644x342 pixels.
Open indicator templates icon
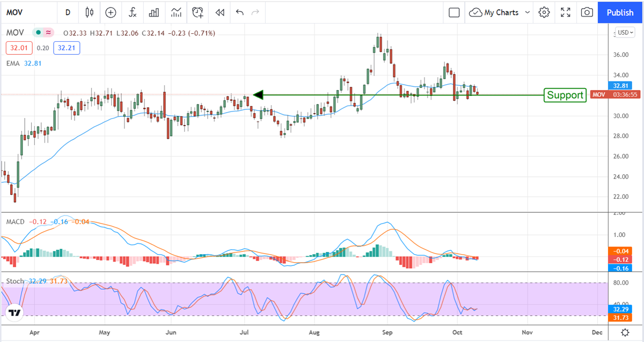pyautogui.click(x=176, y=12)
